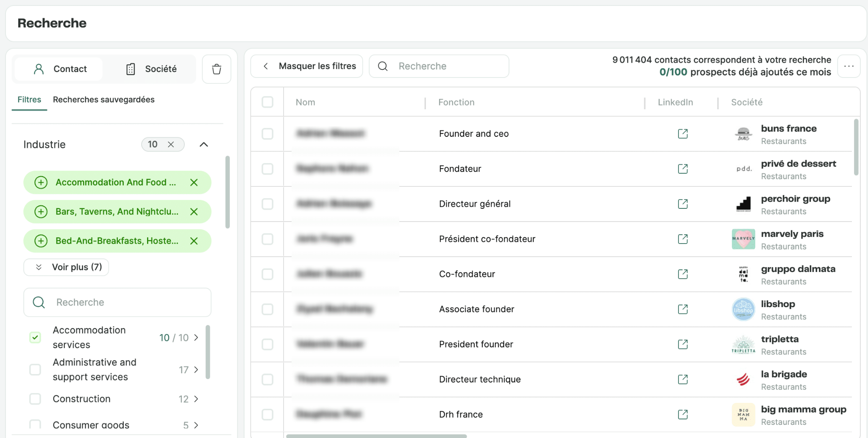Open the big mamma group company link

point(804,410)
